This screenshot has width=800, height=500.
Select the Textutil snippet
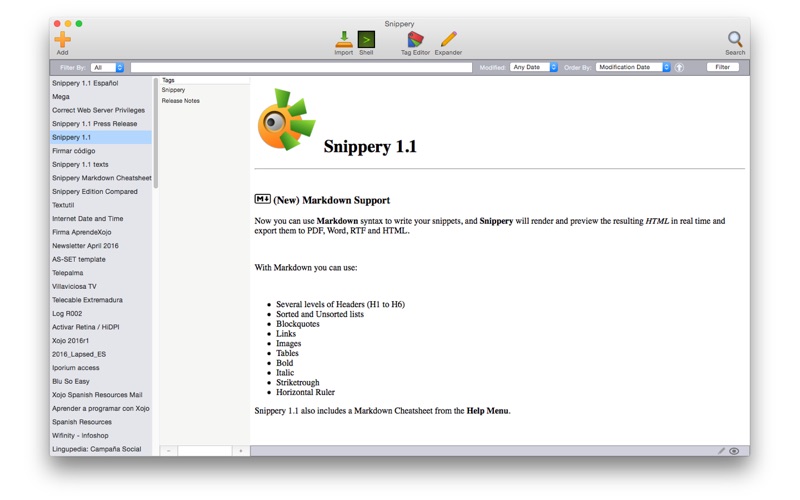point(101,205)
